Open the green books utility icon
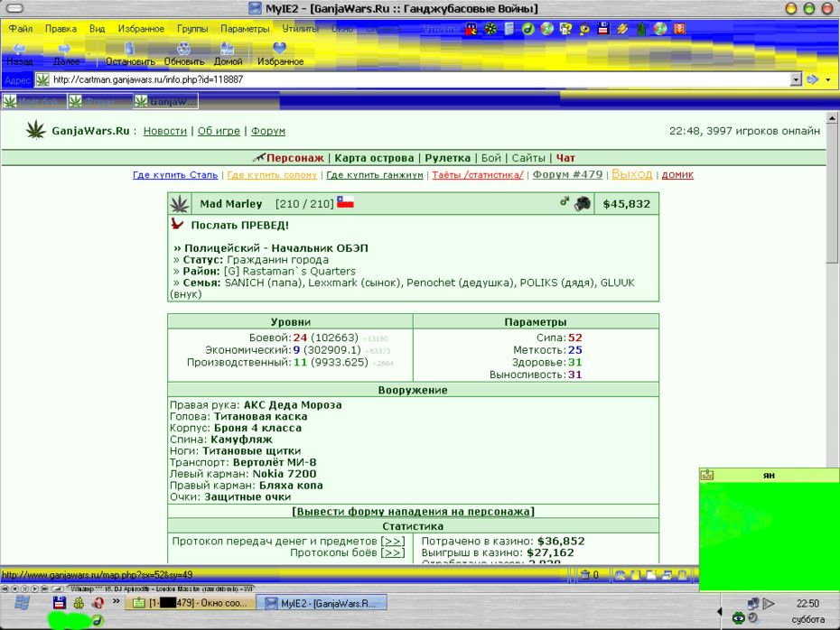The image size is (840, 630). coord(641,29)
